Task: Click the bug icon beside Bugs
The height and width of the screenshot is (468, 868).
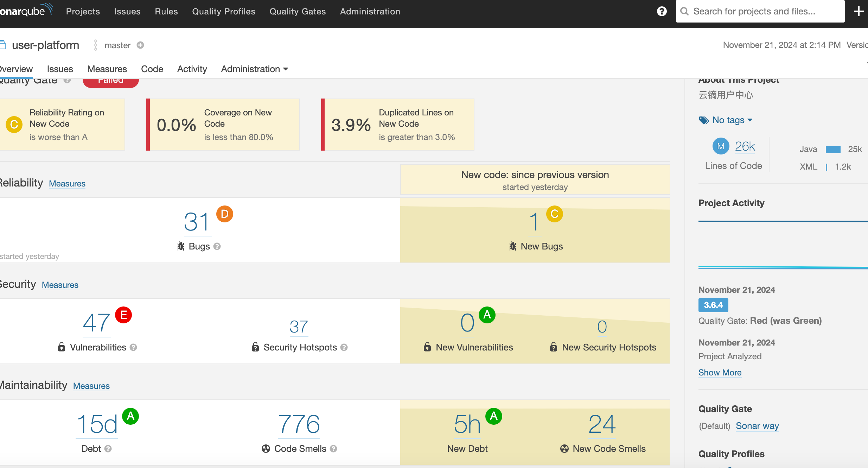Action: point(181,246)
